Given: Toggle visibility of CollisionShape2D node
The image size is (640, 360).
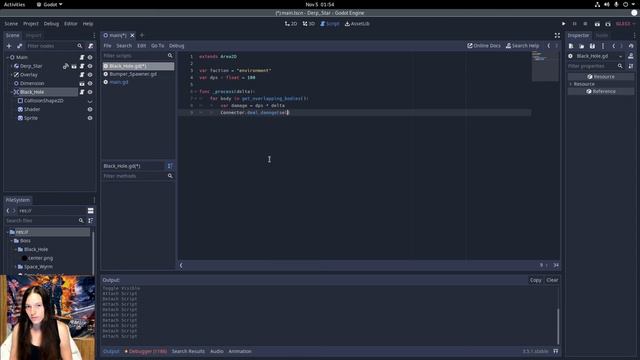Looking at the screenshot, I should [90, 101].
